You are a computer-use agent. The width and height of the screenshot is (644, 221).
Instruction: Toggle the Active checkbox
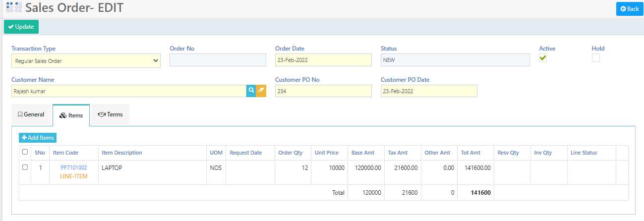tap(543, 58)
